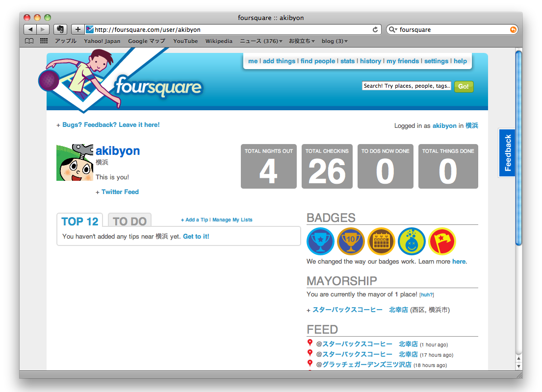Viewport: 542px width, 392px height.
Task: Click the scrollbar down arrow
Action: 518,366
